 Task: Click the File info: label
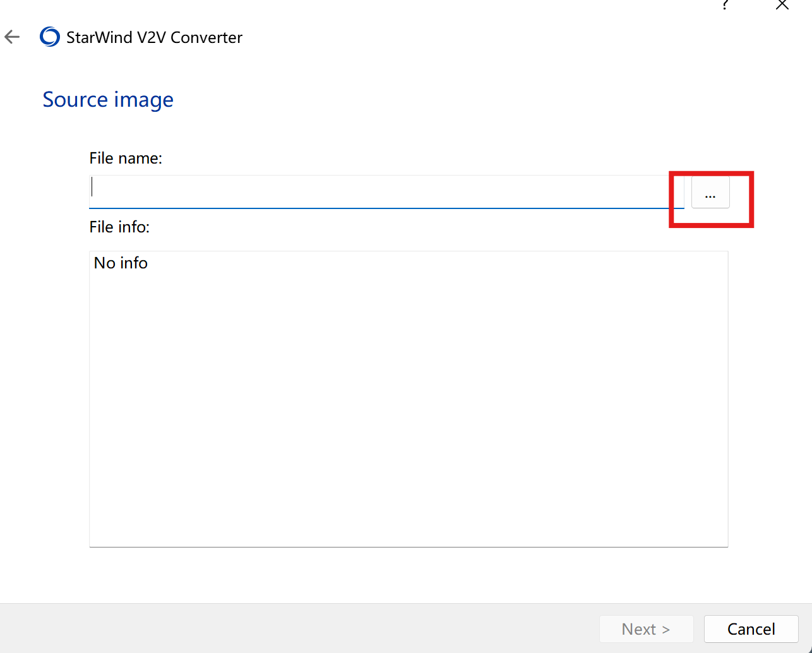click(119, 227)
